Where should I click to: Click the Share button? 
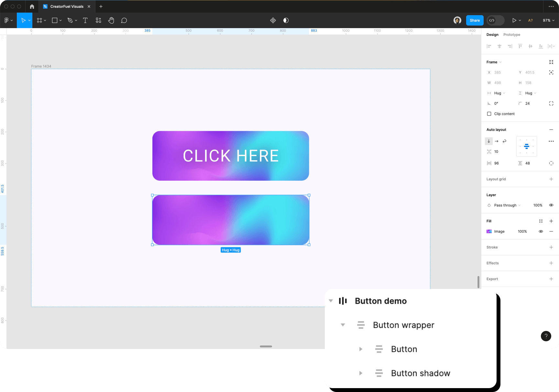coord(474,20)
